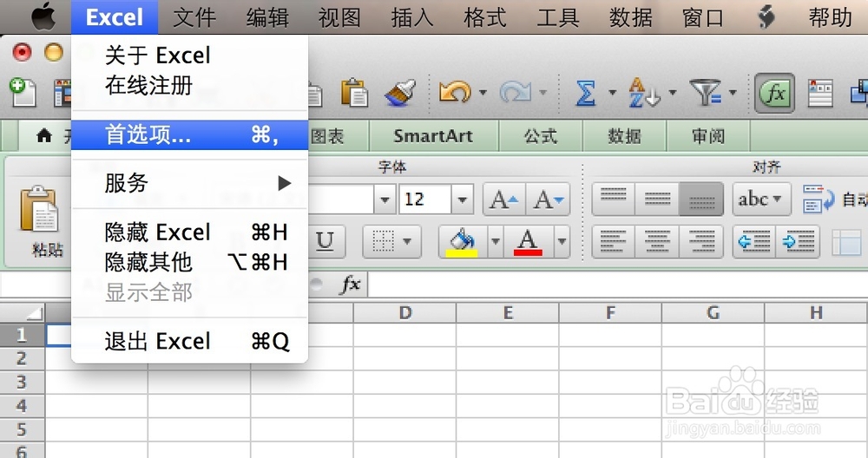Click the gallery icon next to fx

click(x=820, y=93)
